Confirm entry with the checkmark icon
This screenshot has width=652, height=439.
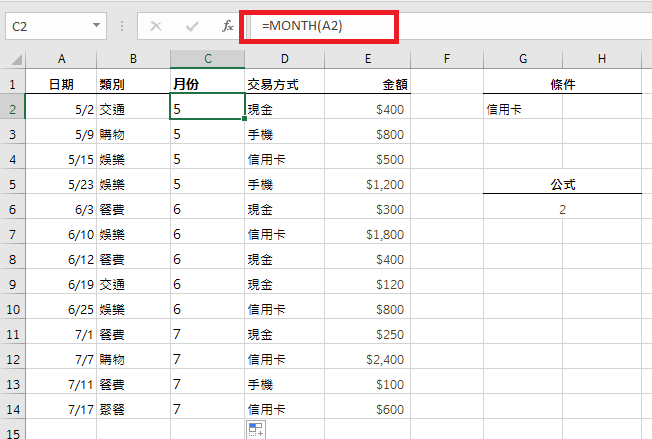[192, 26]
